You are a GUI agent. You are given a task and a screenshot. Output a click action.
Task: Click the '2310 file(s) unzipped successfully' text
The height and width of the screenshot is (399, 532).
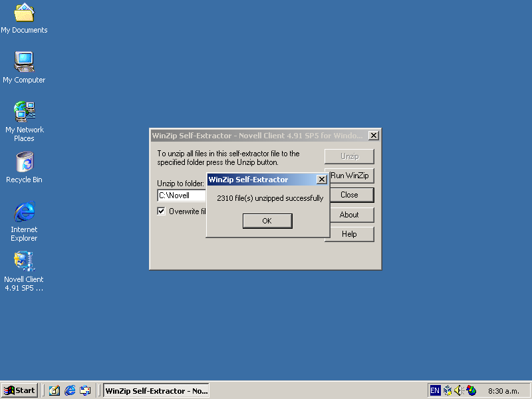click(270, 198)
